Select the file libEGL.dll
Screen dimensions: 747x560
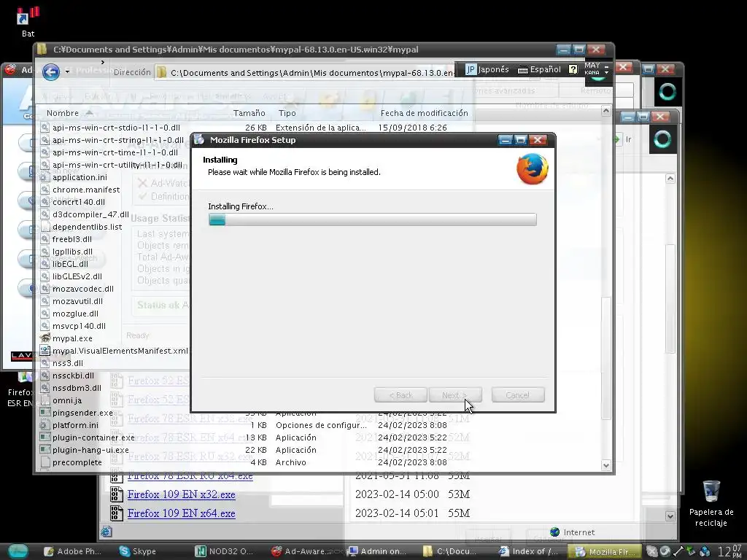point(70,264)
